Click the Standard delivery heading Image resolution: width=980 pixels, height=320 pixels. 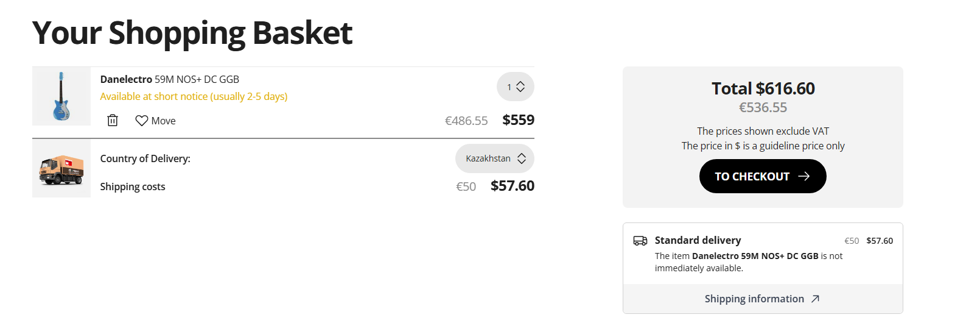point(698,240)
